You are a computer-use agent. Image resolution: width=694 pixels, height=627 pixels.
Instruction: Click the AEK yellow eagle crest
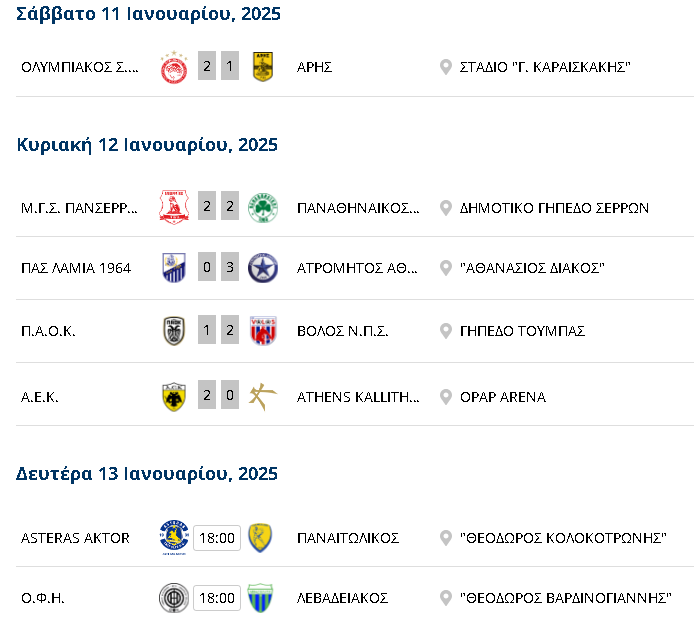point(174,396)
